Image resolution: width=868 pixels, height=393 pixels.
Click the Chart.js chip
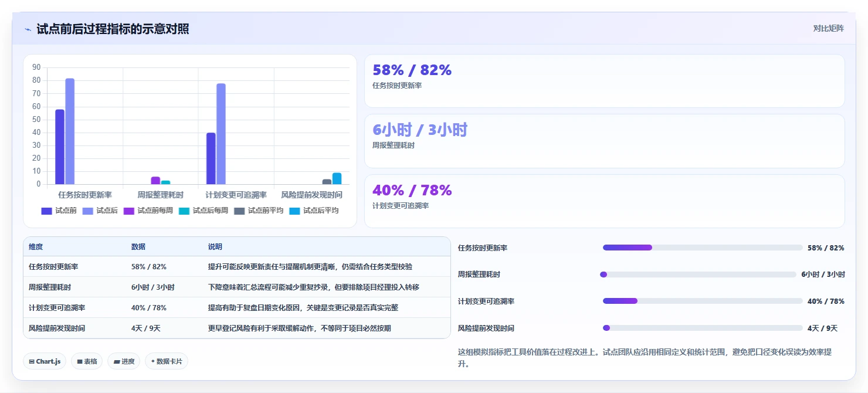click(x=45, y=361)
